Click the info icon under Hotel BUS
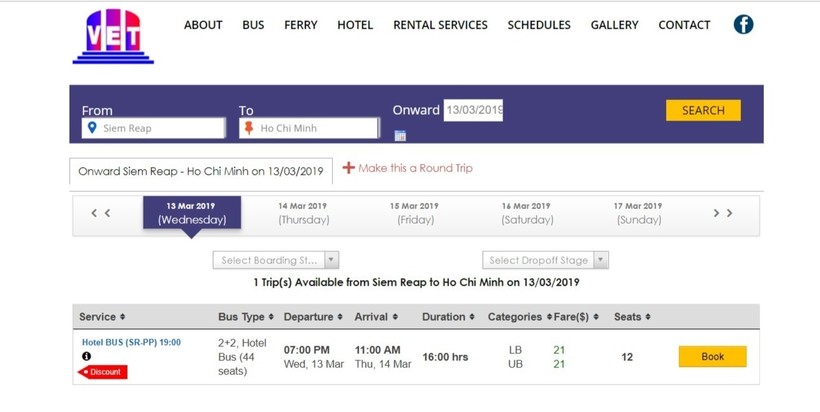 coord(87,356)
